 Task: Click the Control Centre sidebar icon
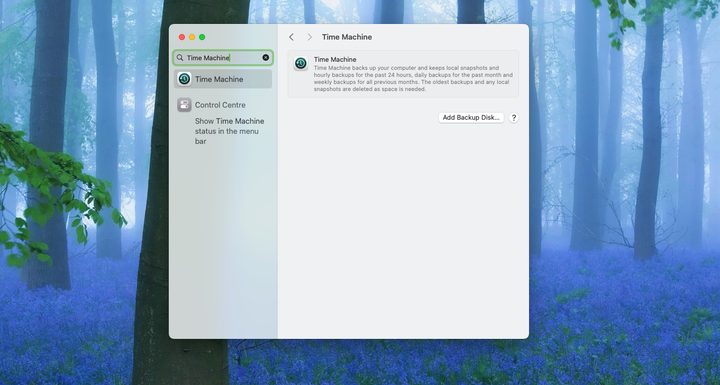(184, 105)
